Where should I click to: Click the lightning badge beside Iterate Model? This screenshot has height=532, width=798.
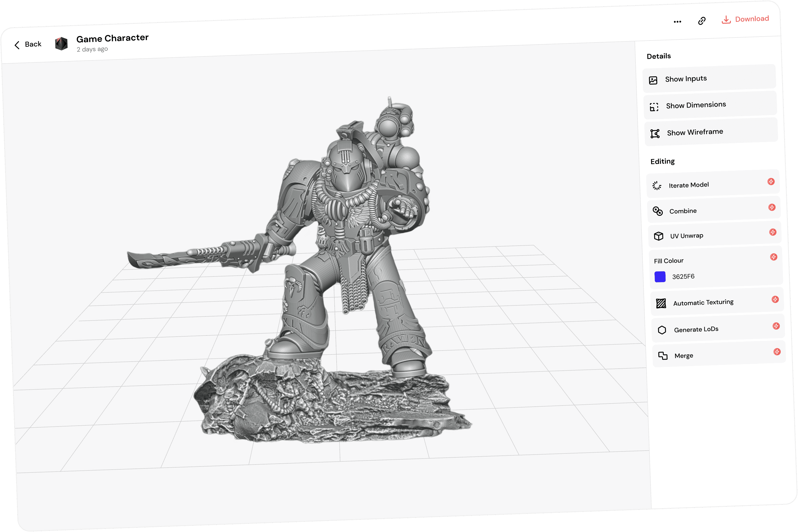771,181
